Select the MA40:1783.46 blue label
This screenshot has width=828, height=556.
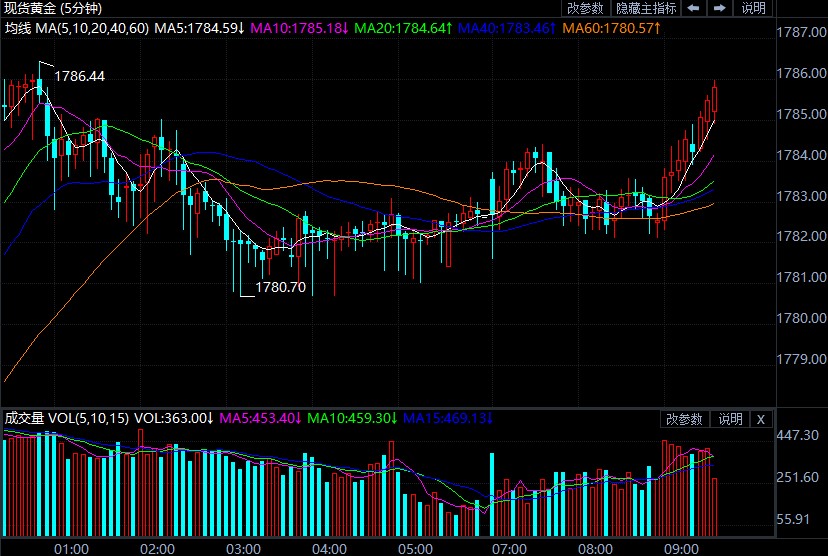click(x=507, y=28)
